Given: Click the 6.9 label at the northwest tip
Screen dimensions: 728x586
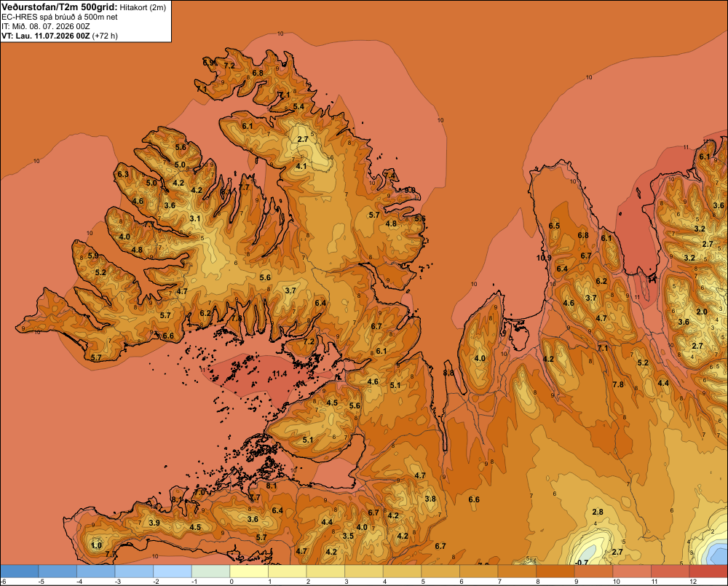Looking at the screenshot, I should pyautogui.click(x=209, y=62).
